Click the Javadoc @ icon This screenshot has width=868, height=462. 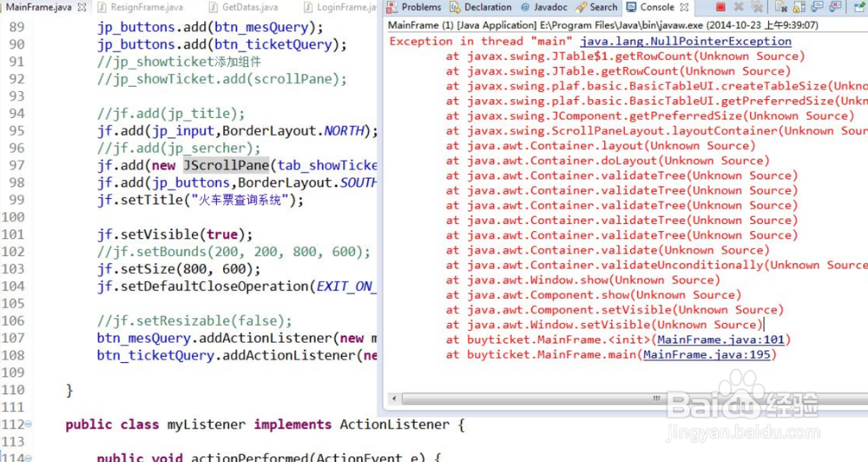pos(525,7)
